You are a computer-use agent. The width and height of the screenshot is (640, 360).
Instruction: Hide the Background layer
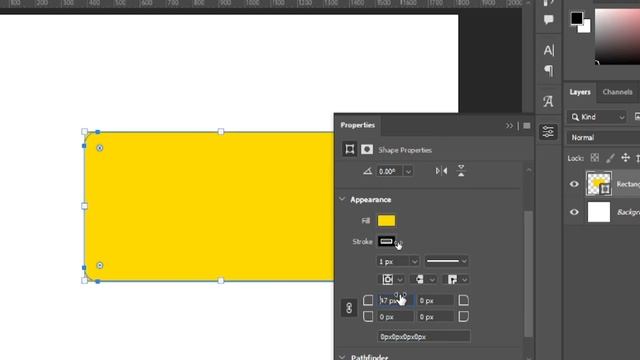pos(574,212)
